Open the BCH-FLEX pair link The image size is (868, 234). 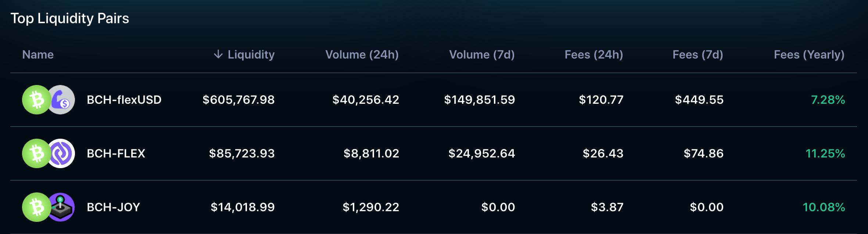116,153
